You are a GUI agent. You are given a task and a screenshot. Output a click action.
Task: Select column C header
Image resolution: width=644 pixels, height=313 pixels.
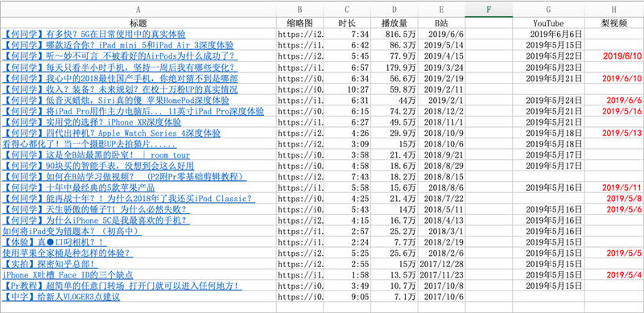tap(347, 10)
